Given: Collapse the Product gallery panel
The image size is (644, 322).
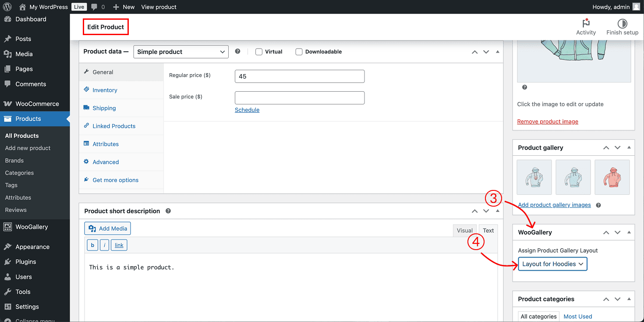Looking at the screenshot, I should (x=629, y=147).
